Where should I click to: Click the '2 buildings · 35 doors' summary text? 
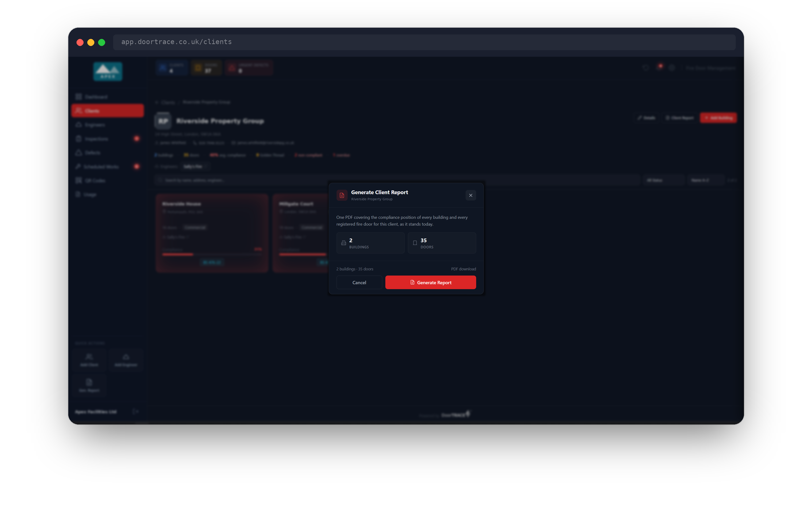pyautogui.click(x=354, y=269)
